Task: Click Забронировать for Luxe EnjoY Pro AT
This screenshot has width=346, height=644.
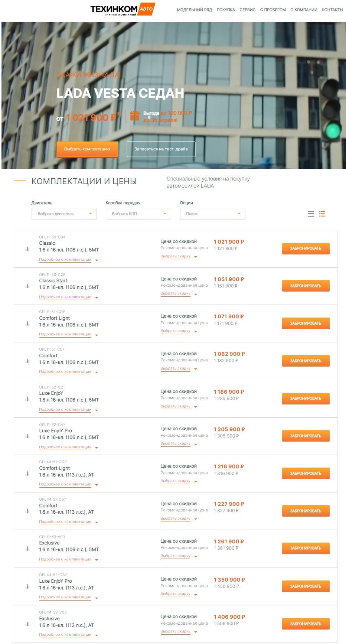Action: (306, 586)
